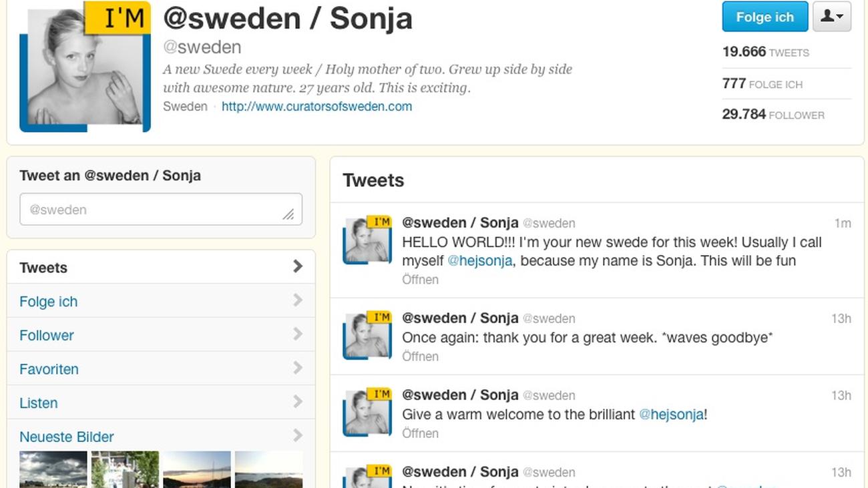Click the blue Folge ich button
The width and height of the screenshot is (868, 488).
point(765,17)
